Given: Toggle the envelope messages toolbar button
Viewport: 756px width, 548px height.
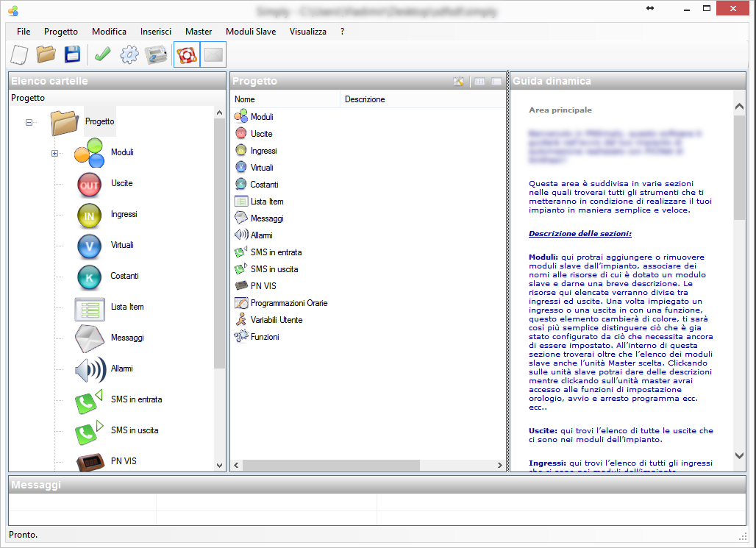Looking at the screenshot, I should 213,54.
